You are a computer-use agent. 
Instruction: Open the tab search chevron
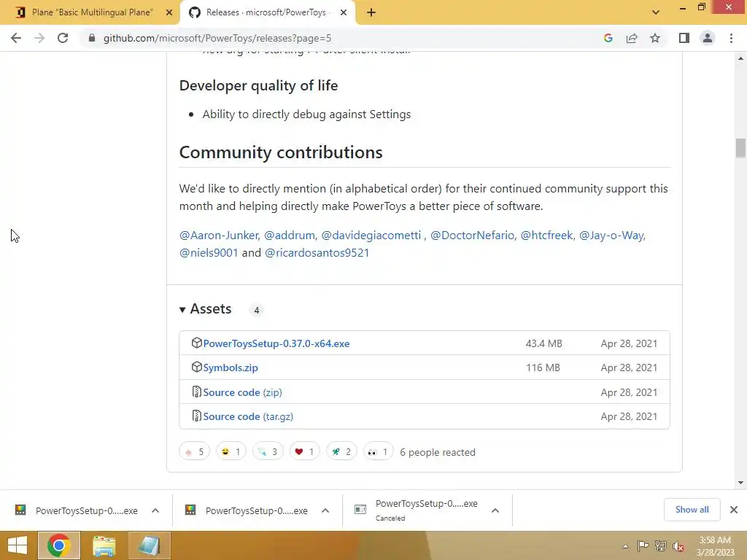(656, 12)
